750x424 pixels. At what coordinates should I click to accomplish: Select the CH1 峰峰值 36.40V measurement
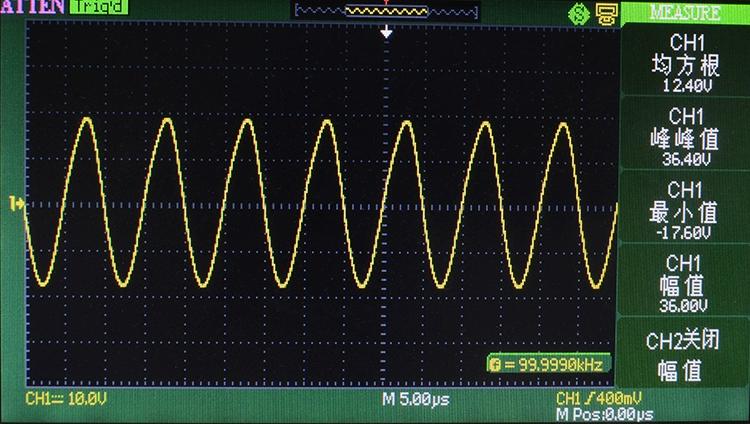pyautogui.click(x=684, y=136)
